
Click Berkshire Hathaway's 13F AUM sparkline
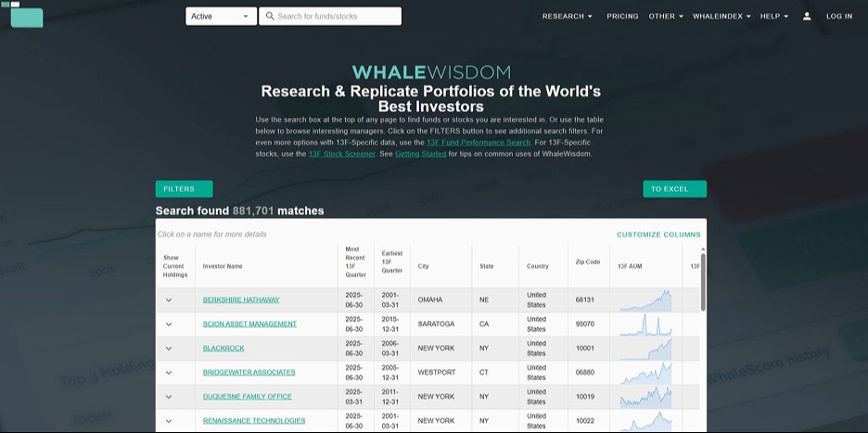tap(645, 300)
